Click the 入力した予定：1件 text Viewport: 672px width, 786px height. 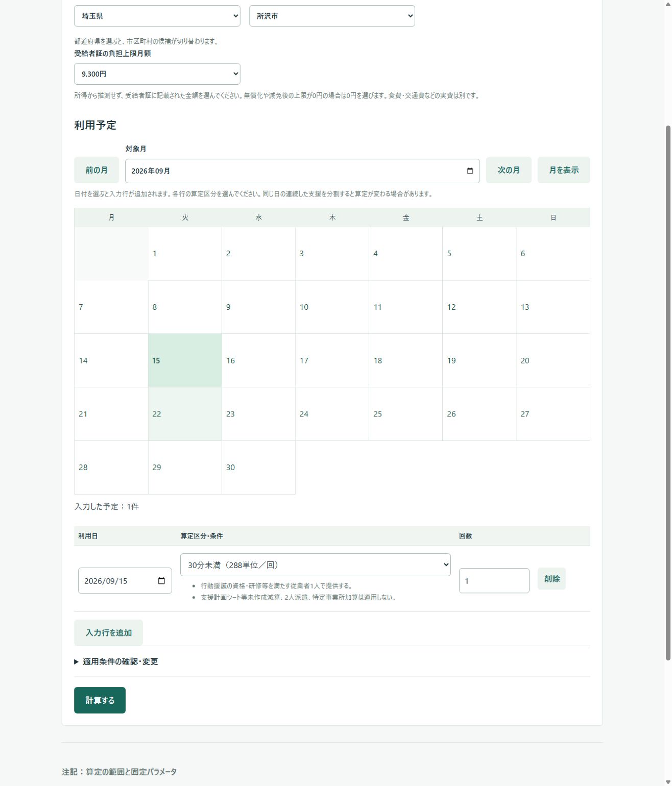point(107,507)
